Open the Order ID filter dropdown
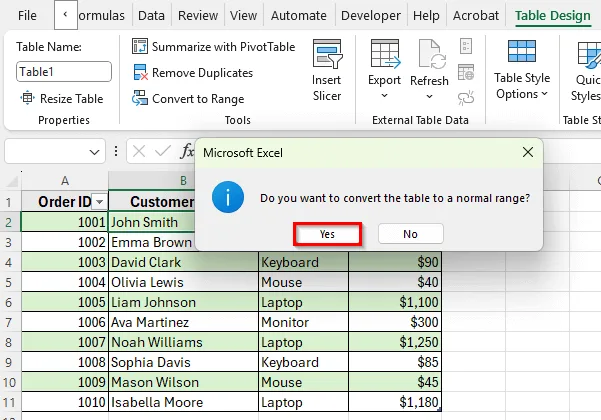 (x=100, y=202)
